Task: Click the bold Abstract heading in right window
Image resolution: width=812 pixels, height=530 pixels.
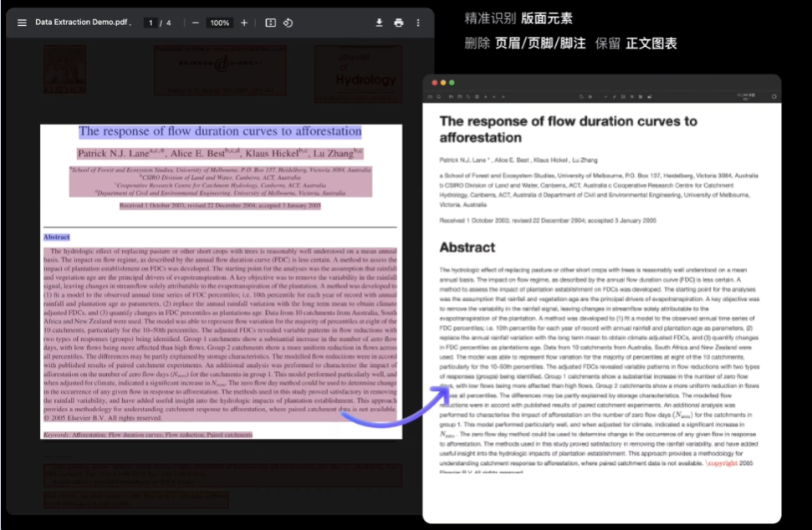Action: tap(467, 247)
